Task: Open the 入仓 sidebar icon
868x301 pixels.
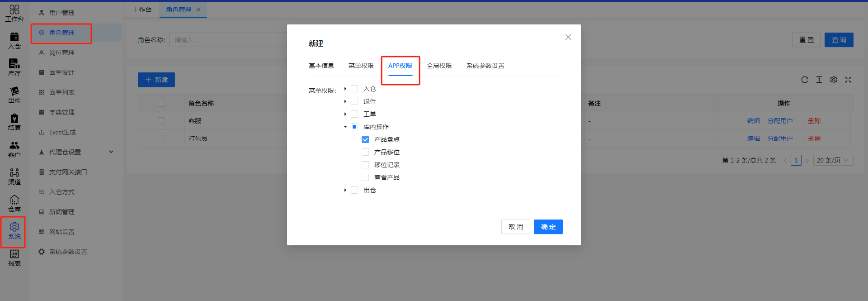Action: 14,40
